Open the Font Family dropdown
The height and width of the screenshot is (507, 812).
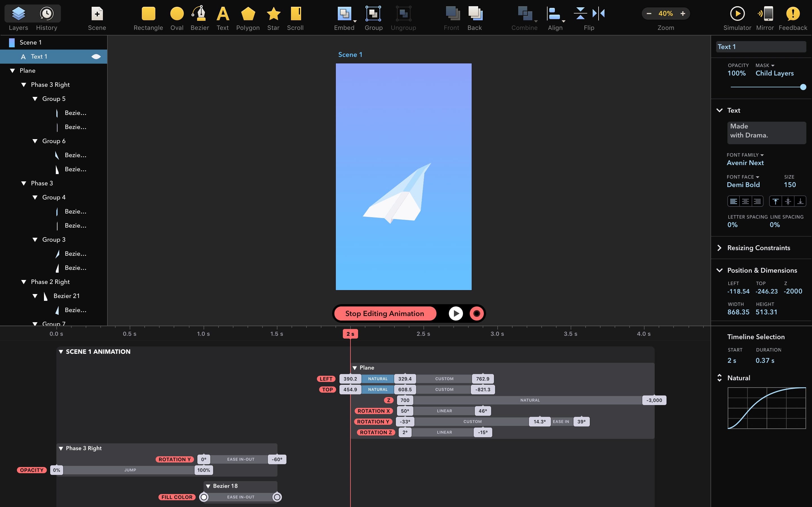pyautogui.click(x=745, y=155)
